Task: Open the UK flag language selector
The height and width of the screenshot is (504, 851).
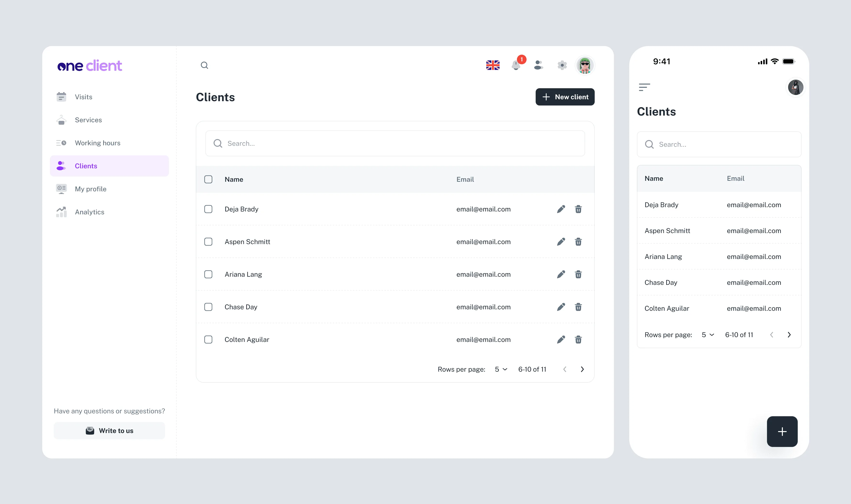Action: coord(493,65)
